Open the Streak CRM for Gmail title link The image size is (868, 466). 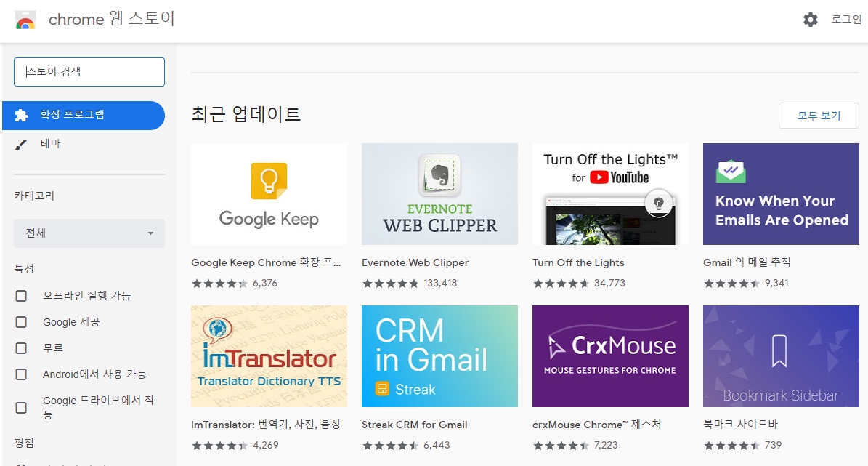(414, 425)
